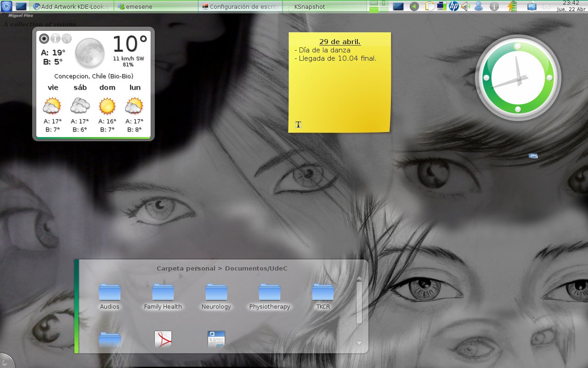Click the '29 de abril.' note heading
Viewport: 588px width, 368px height.
pos(340,42)
